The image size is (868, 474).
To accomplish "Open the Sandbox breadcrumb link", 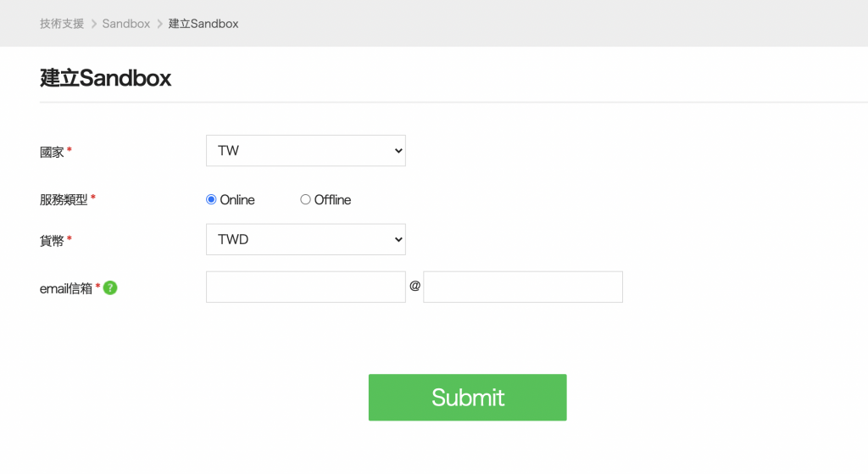I will point(125,24).
